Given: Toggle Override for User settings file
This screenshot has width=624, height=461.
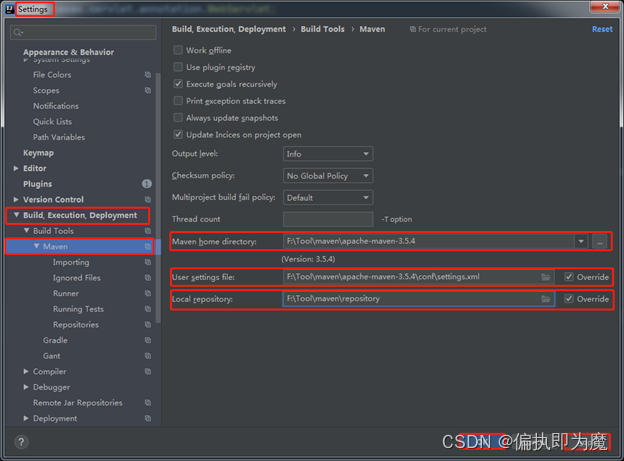Looking at the screenshot, I should tap(569, 277).
